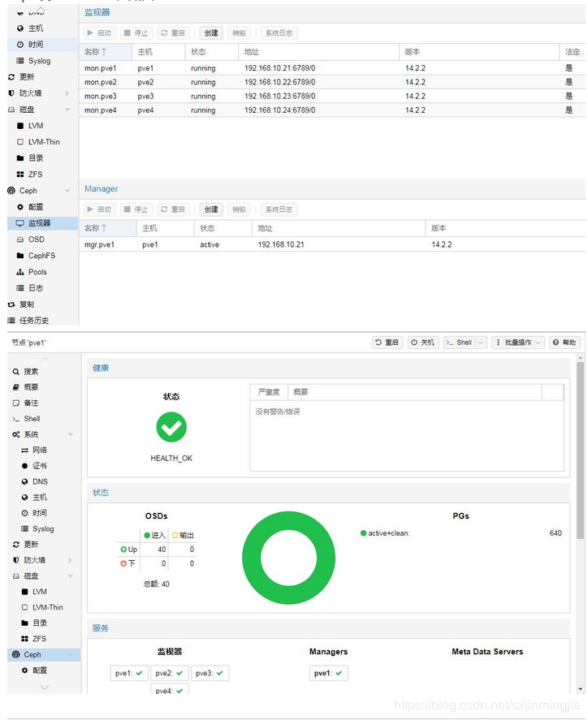Collapse 磁盘 section in monitor-page sidebar

click(x=67, y=110)
